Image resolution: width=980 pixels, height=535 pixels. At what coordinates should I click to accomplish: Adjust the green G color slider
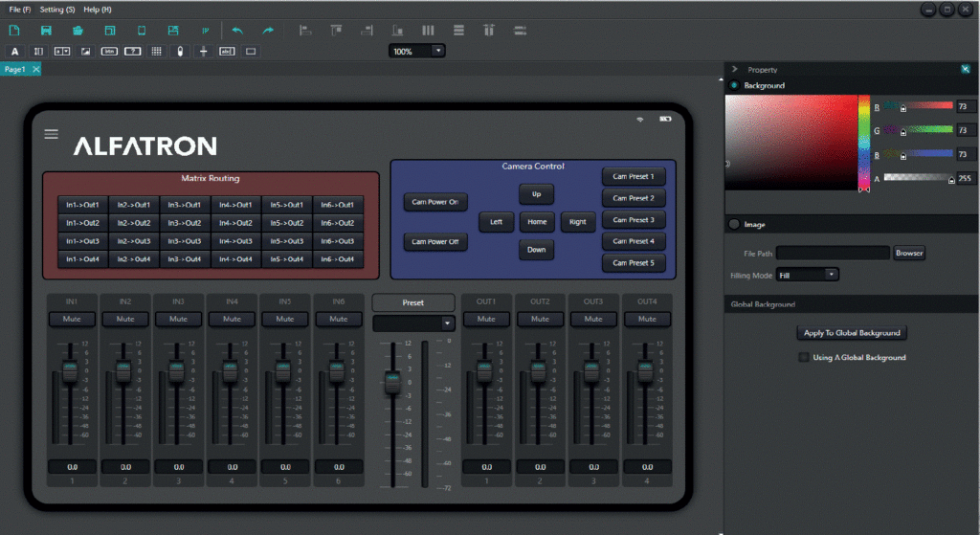920,130
